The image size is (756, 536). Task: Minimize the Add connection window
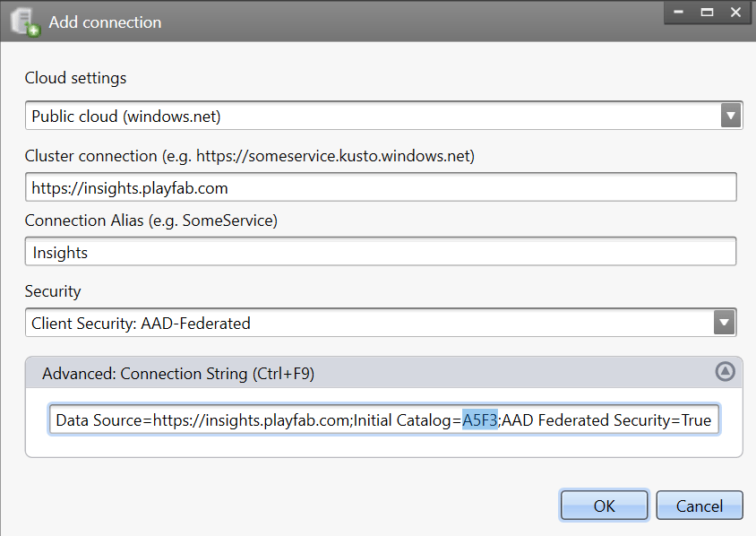click(678, 12)
